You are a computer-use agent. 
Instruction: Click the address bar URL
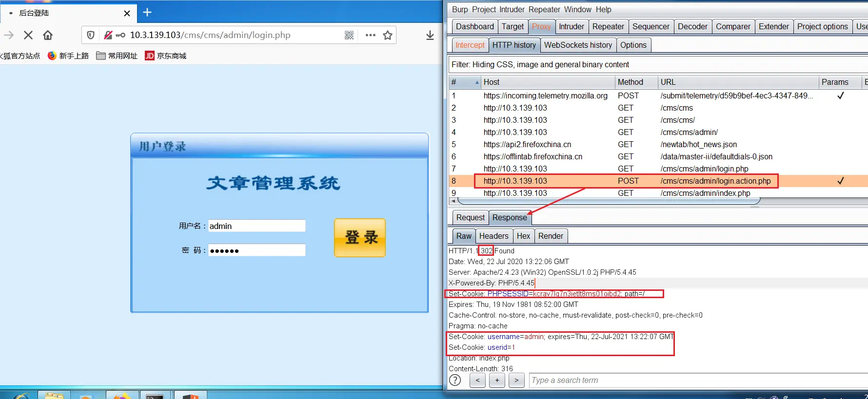click(x=210, y=35)
